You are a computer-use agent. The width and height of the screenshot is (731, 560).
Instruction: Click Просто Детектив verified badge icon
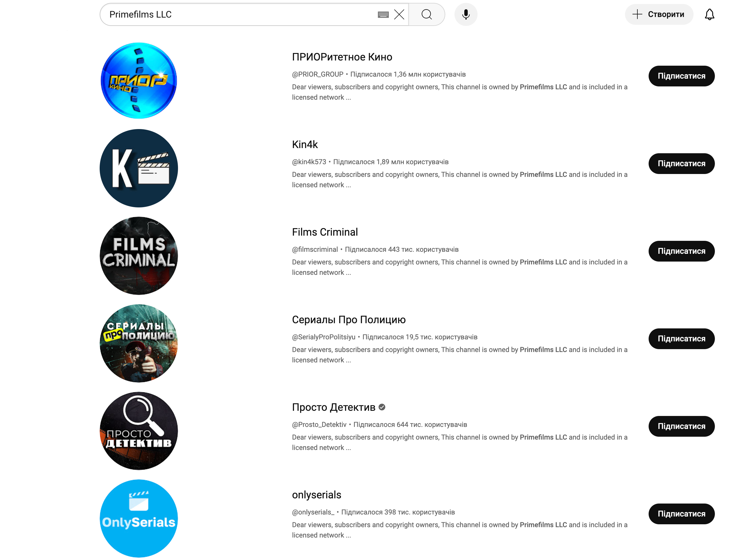click(382, 407)
